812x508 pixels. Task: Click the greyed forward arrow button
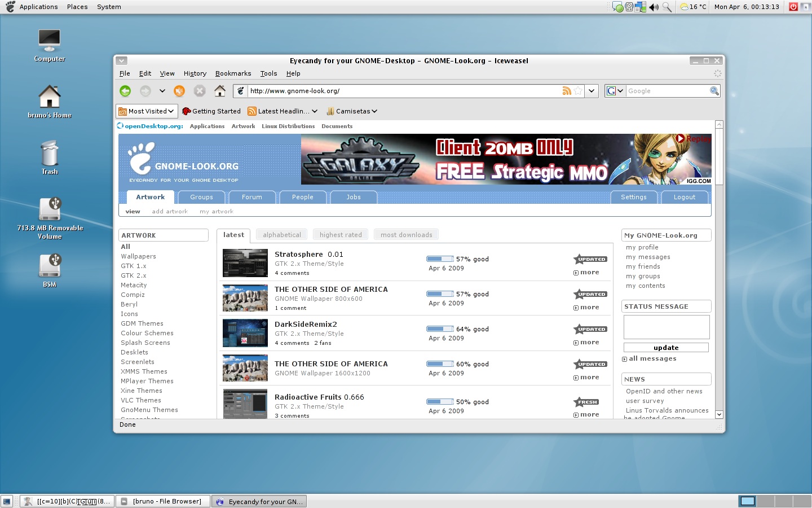click(145, 91)
